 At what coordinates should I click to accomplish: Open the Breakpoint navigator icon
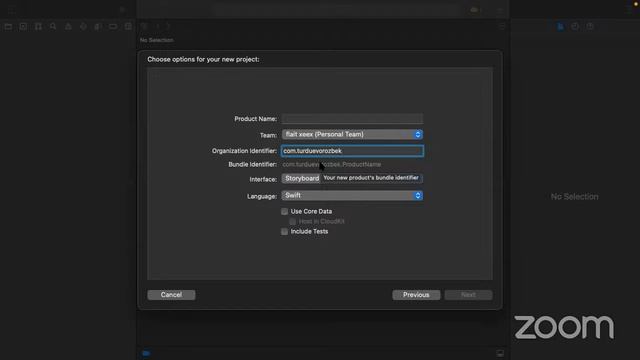pos(113,27)
